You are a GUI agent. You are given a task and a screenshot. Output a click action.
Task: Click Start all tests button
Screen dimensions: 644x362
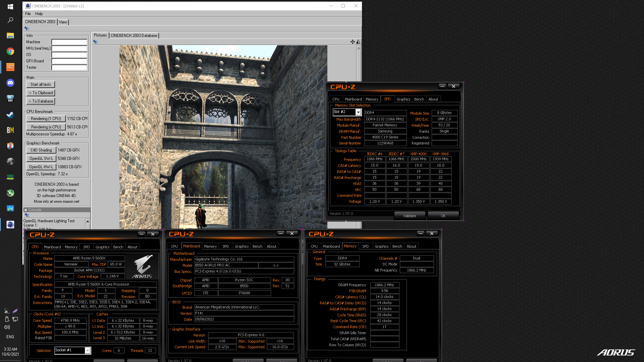tap(41, 84)
